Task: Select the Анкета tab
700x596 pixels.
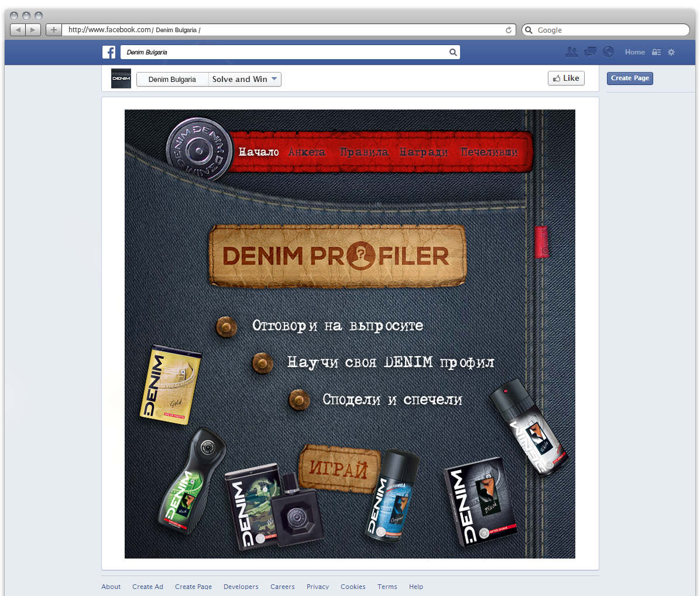Action: [307, 152]
